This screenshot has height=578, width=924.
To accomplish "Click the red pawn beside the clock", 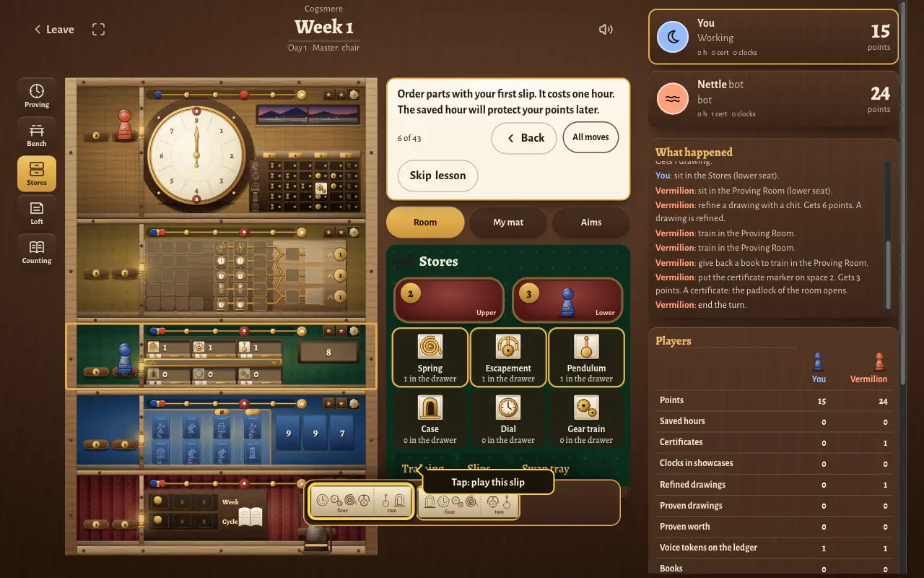I will pos(125,124).
